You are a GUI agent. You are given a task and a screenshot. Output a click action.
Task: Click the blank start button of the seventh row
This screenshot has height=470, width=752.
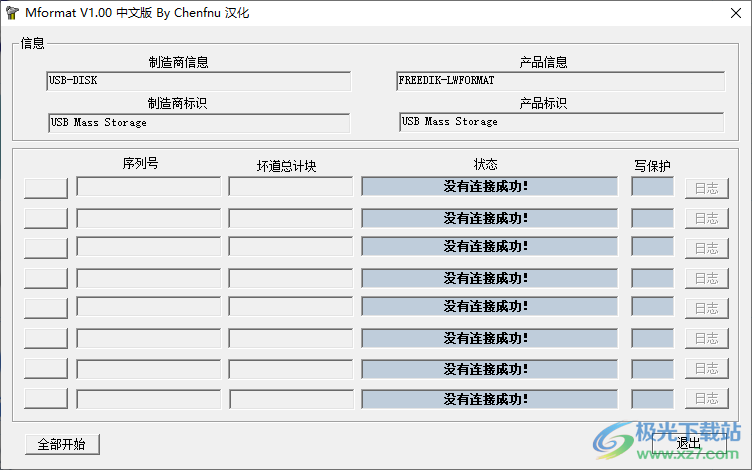coord(46,368)
